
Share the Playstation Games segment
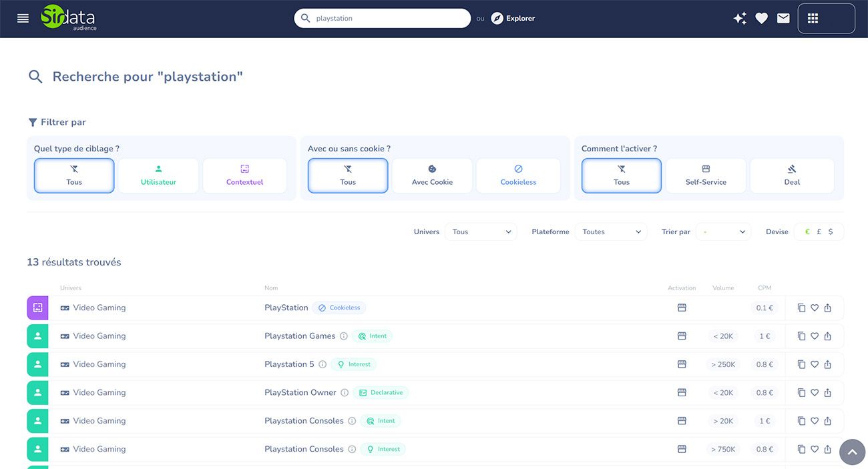point(828,336)
